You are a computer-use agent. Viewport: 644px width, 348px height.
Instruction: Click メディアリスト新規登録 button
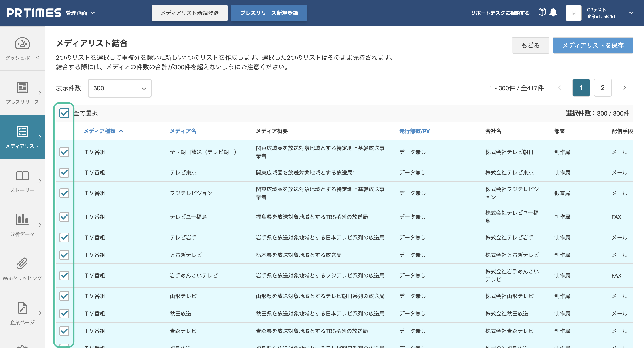pos(189,13)
